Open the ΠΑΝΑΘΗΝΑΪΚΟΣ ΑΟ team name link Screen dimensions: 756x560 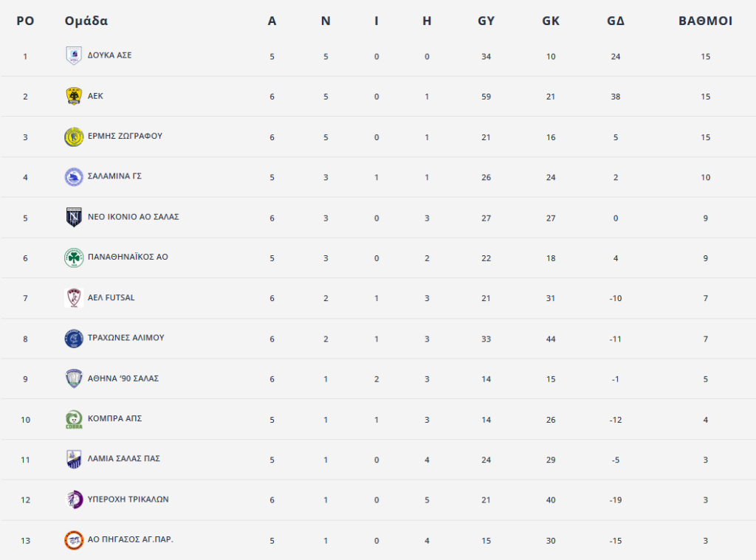pos(128,257)
